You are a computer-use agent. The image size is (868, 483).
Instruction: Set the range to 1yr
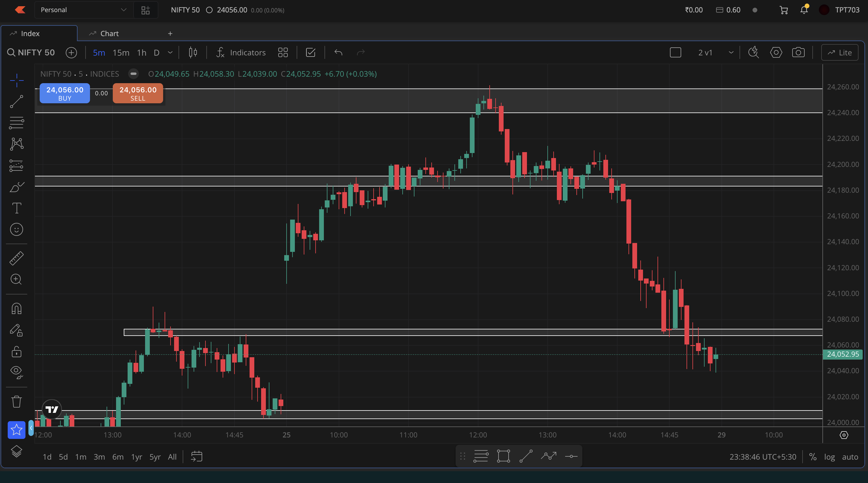136,457
